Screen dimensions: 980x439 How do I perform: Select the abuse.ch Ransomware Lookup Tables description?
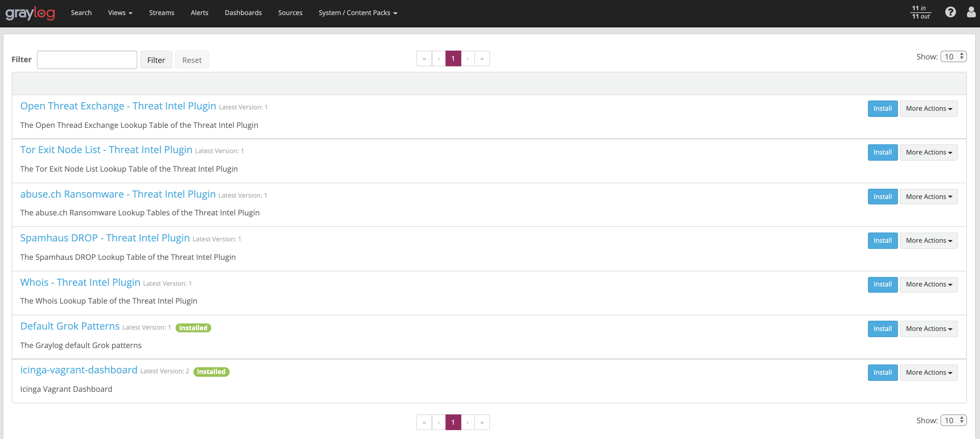140,213
